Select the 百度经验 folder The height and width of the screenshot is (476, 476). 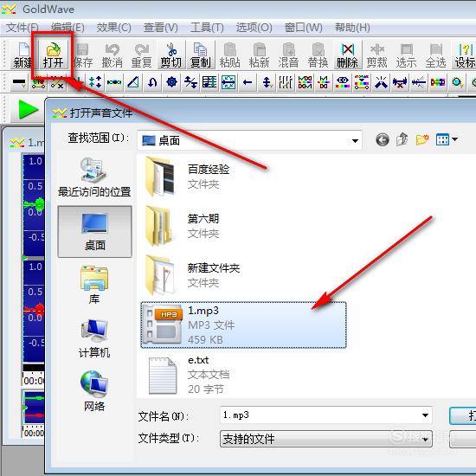pyautogui.click(x=187, y=177)
